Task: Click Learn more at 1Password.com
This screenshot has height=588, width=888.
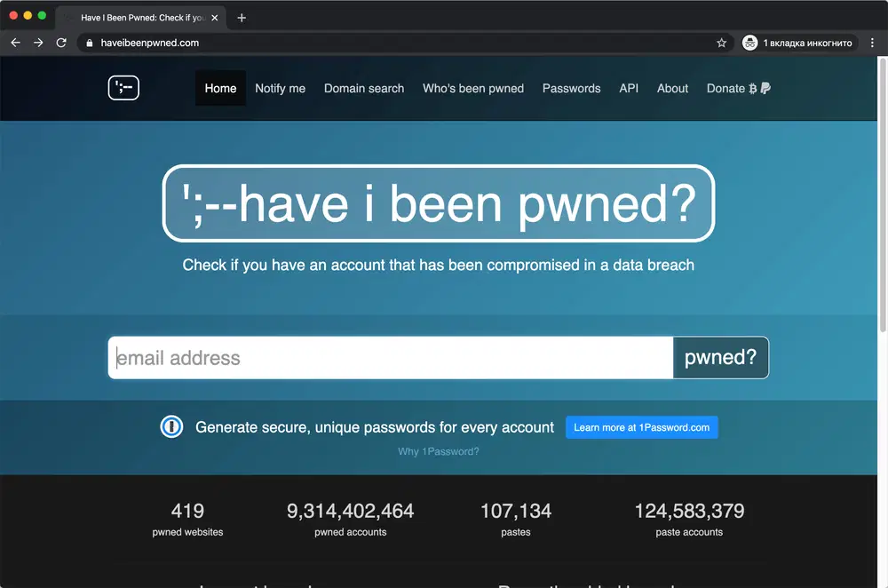Action: point(641,427)
